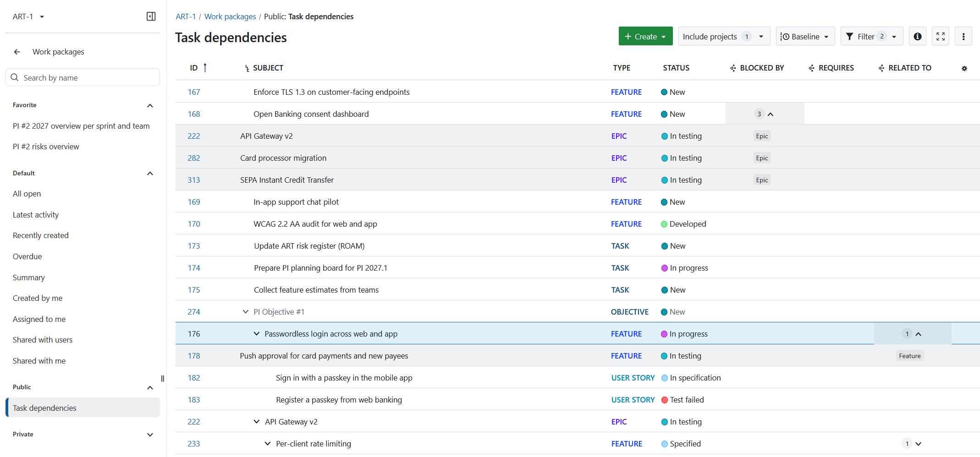Screen dimensions: 980x457
Task: Focus the Search by name field
Action: pyautogui.click(x=83, y=77)
